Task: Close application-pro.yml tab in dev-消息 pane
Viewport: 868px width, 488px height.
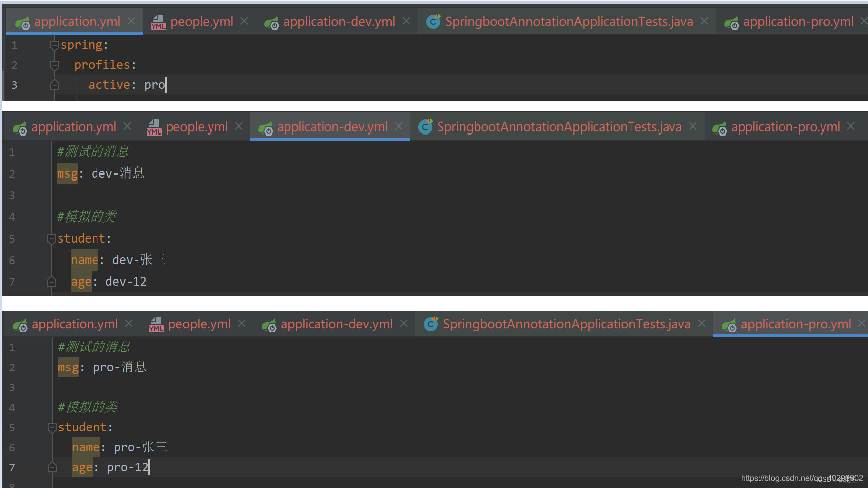Action: coord(851,127)
